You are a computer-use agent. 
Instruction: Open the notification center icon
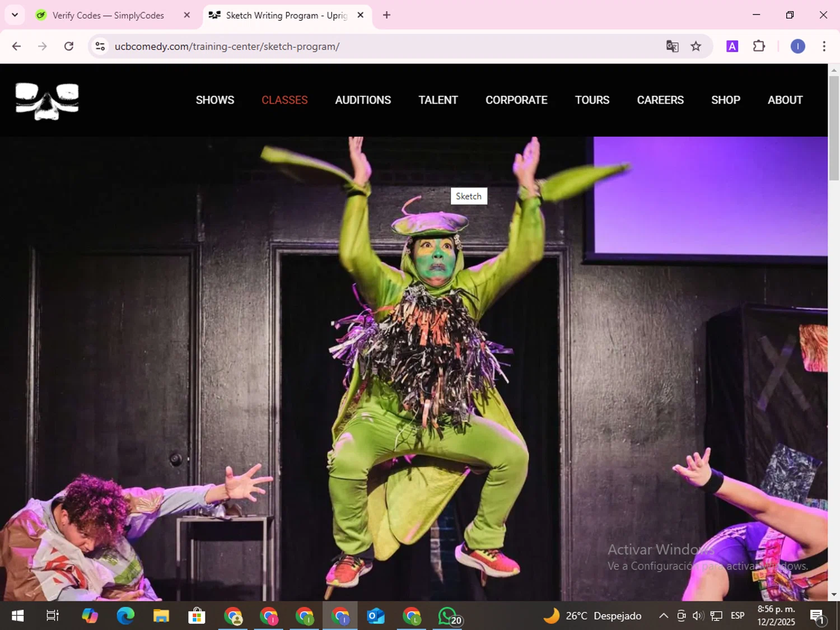(x=818, y=617)
